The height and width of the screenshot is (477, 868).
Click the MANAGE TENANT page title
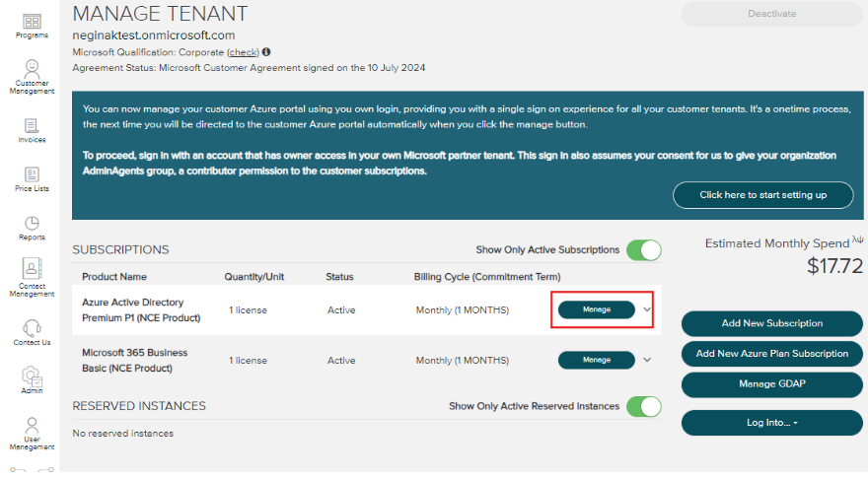pos(160,14)
